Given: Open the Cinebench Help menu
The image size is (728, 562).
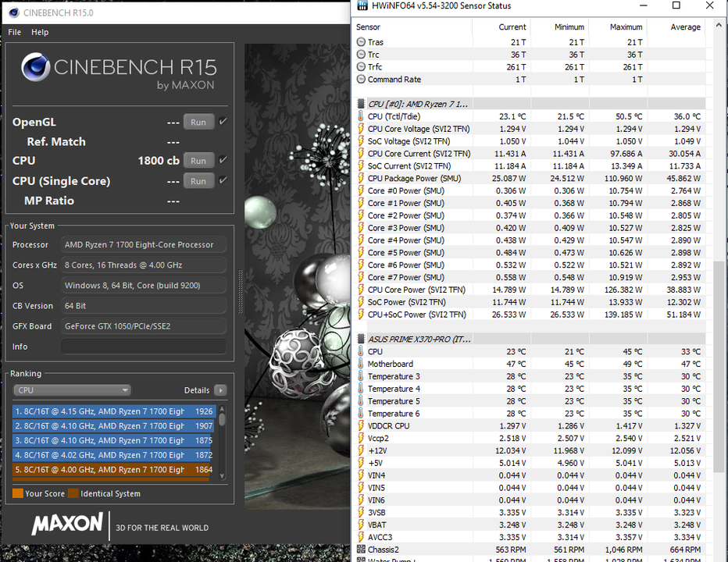Looking at the screenshot, I should (x=40, y=32).
